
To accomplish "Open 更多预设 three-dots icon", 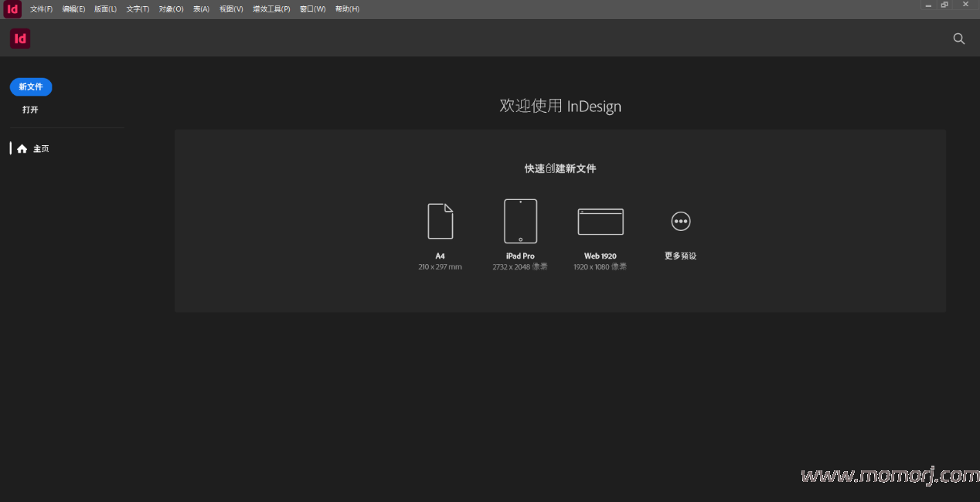I will (x=680, y=222).
